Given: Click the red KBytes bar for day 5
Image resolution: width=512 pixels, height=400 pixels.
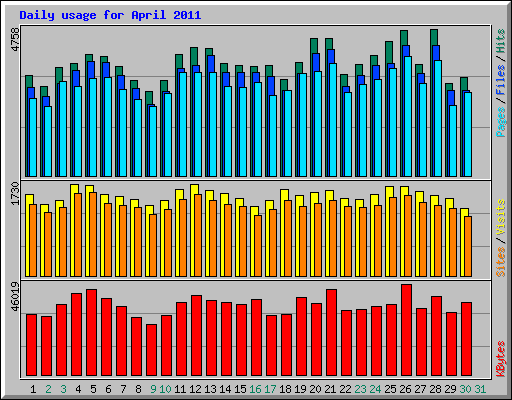Looking at the screenshot, I should pyautogui.click(x=91, y=333).
